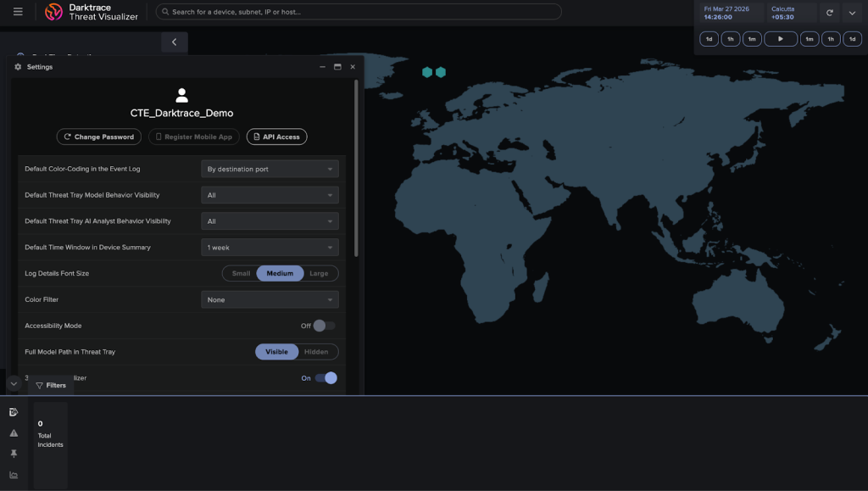Step forward one hour on timeline
Screen dimensions: 868x491
[x=831, y=39]
